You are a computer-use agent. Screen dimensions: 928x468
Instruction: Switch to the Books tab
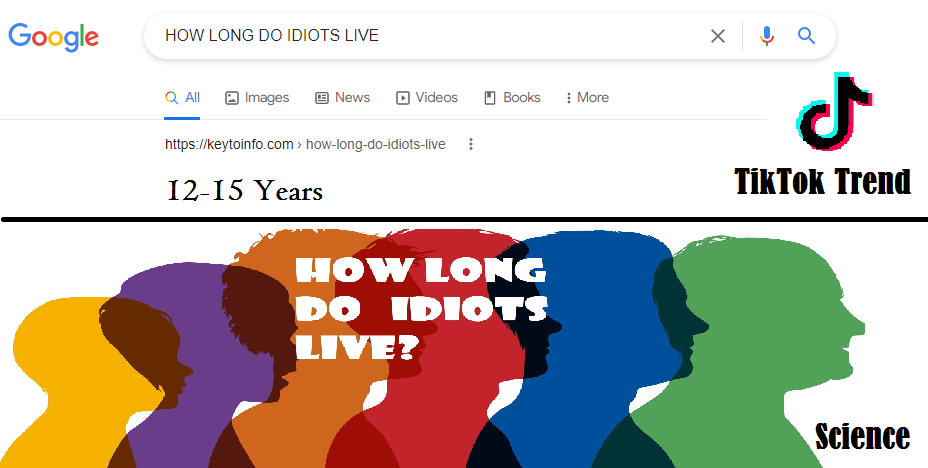(x=512, y=98)
